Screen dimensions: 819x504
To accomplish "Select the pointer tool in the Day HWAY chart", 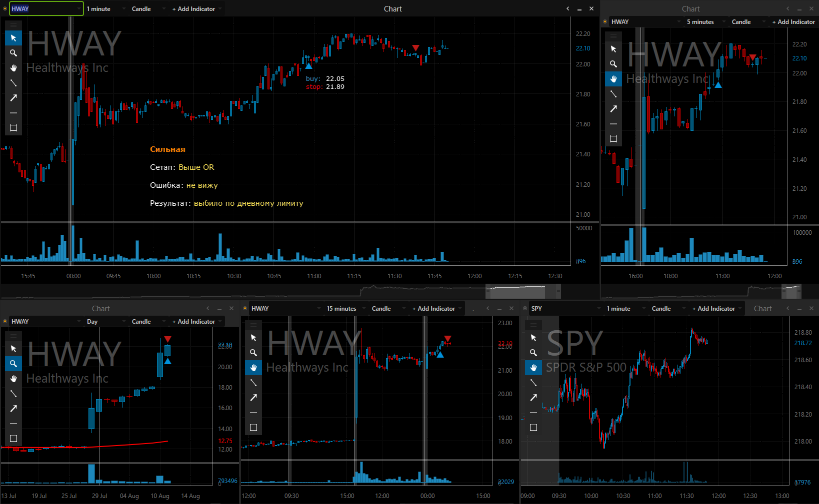I will (x=13, y=349).
